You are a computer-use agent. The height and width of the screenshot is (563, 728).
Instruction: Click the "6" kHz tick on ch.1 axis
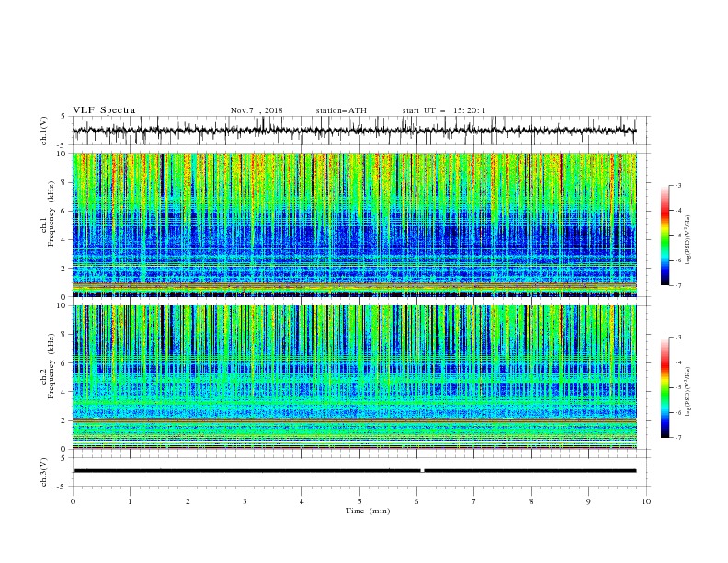(x=64, y=211)
